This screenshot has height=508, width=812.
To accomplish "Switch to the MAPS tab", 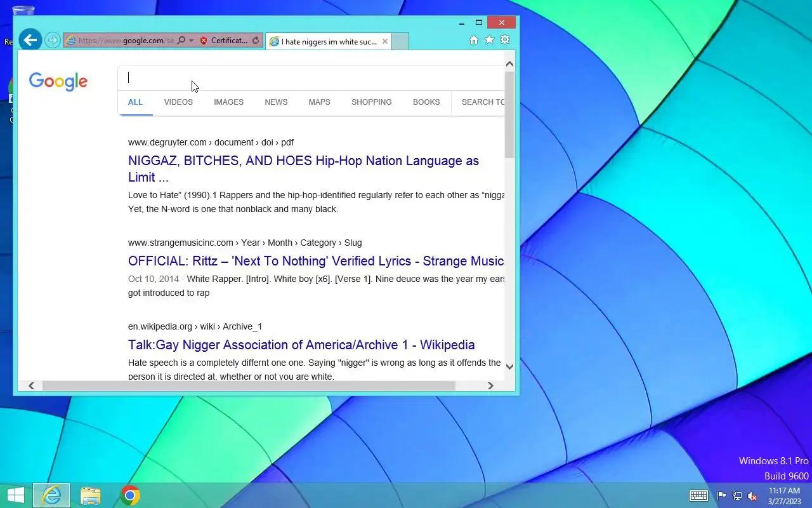I will click(319, 102).
